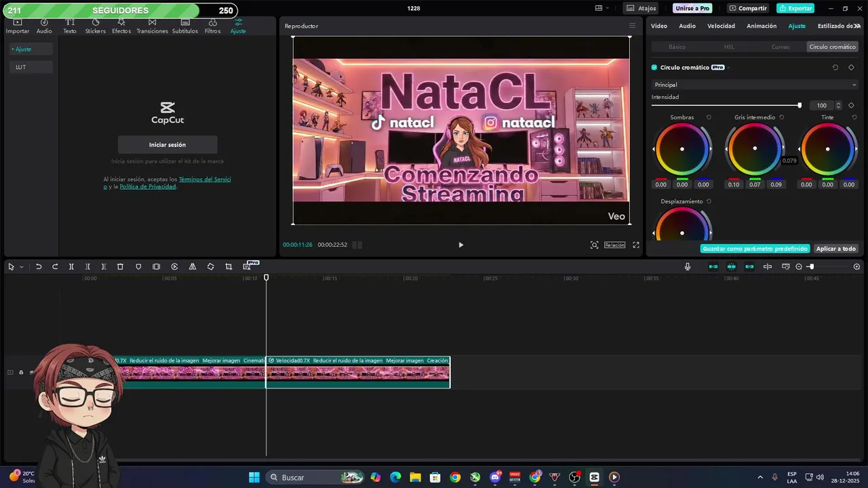This screenshot has height=488, width=868.
Task: Reset the Círculo cromático settings
Action: coord(835,68)
